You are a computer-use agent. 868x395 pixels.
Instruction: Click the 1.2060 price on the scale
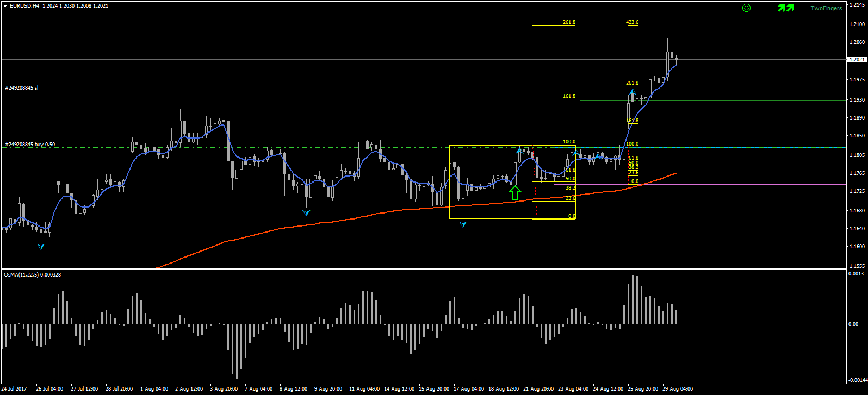click(x=857, y=42)
